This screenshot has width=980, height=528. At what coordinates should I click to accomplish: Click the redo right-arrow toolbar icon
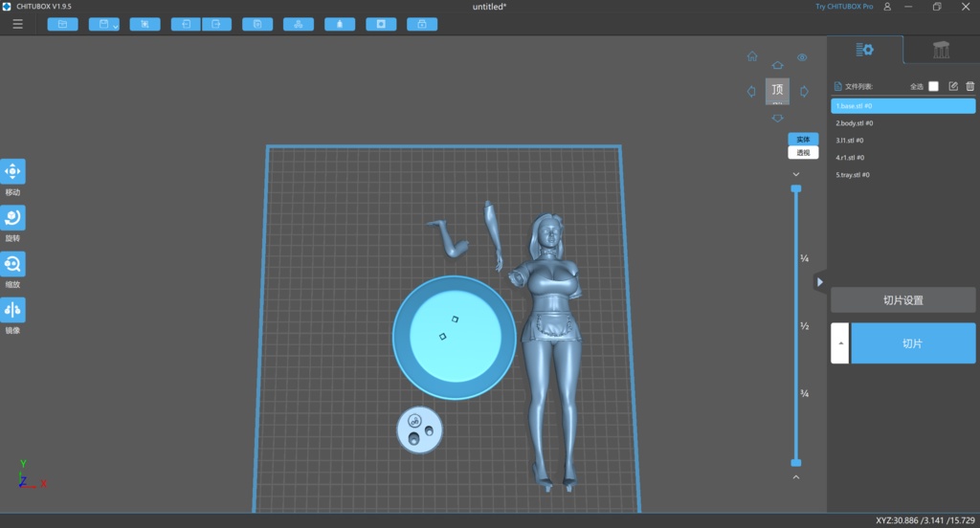coord(216,24)
